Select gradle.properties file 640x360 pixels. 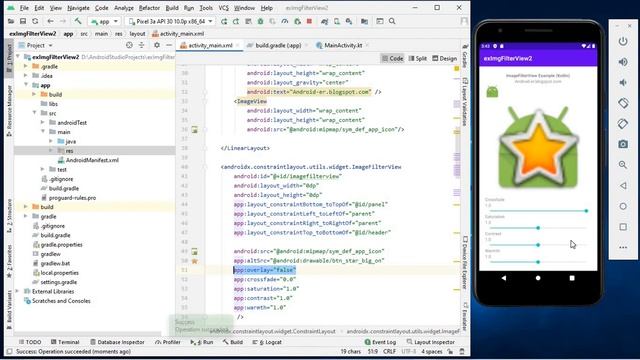(x=61, y=244)
